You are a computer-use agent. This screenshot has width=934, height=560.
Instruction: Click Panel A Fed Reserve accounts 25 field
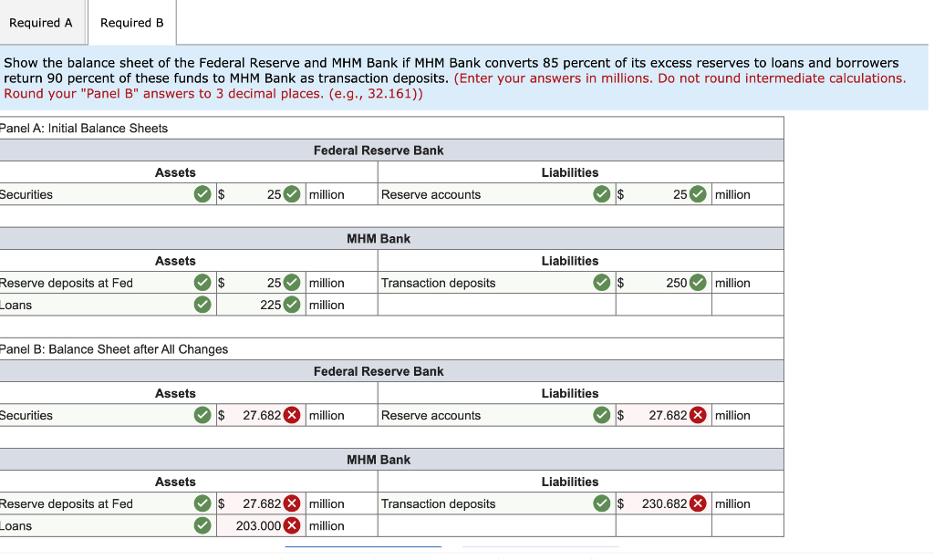(664, 194)
